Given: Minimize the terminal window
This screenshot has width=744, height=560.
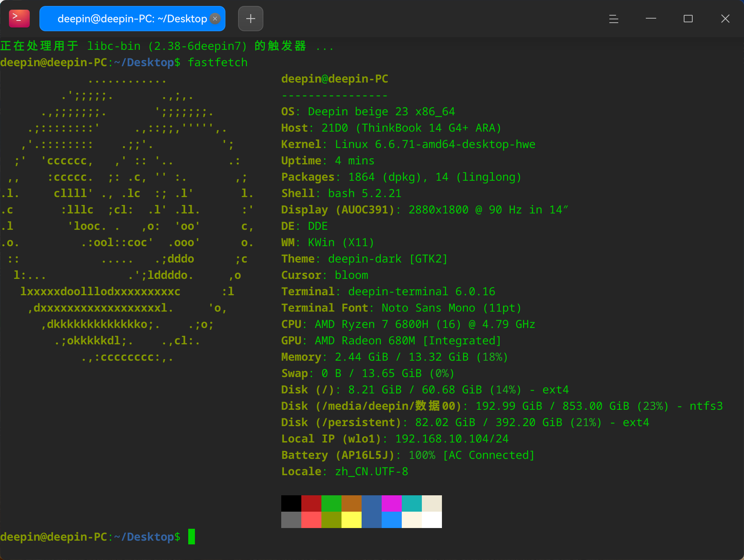Looking at the screenshot, I should click(x=651, y=19).
